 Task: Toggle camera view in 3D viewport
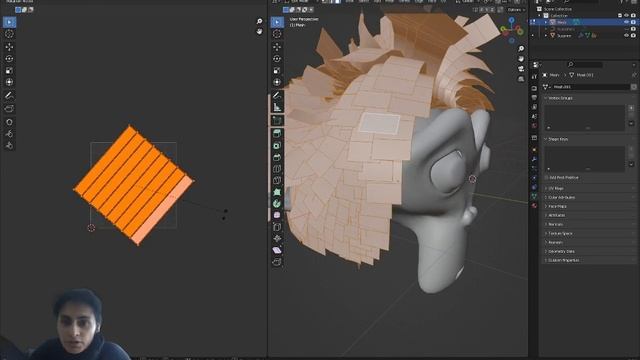(521, 69)
